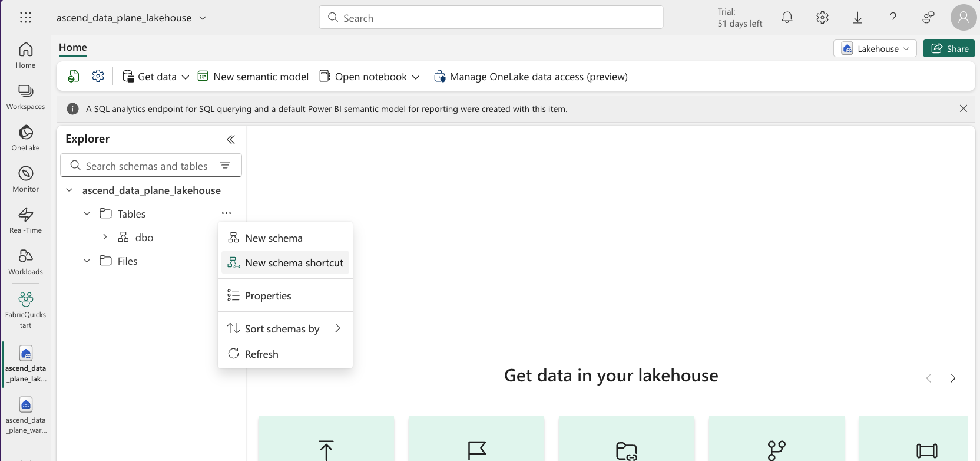Show next Get data cards
The height and width of the screenshot is (461, 980).
953,378
